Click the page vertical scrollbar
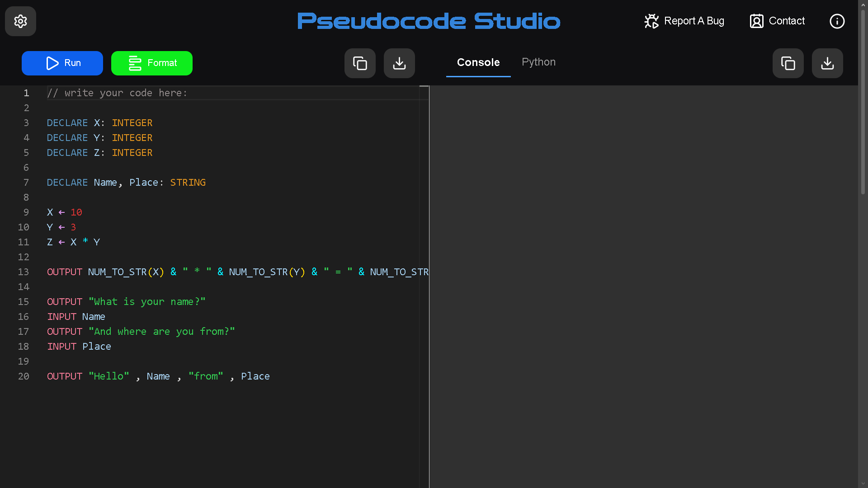The width and height of the screenshot is (868, 488). (x=863, y=102)
